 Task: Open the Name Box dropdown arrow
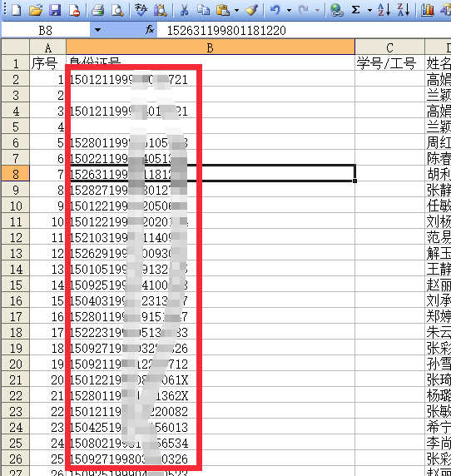97,30
